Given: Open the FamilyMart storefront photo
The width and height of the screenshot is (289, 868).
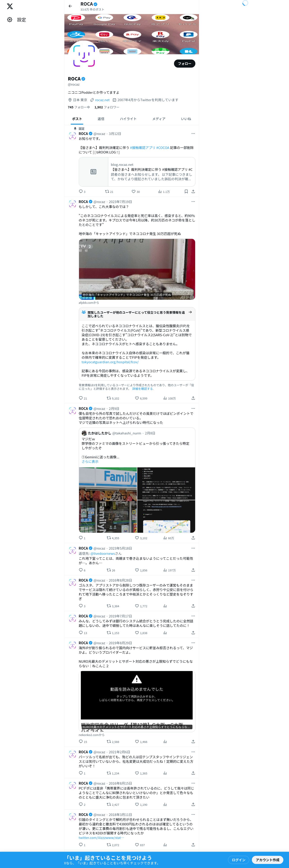Looking at the screenshot, I should coord(108,500).
